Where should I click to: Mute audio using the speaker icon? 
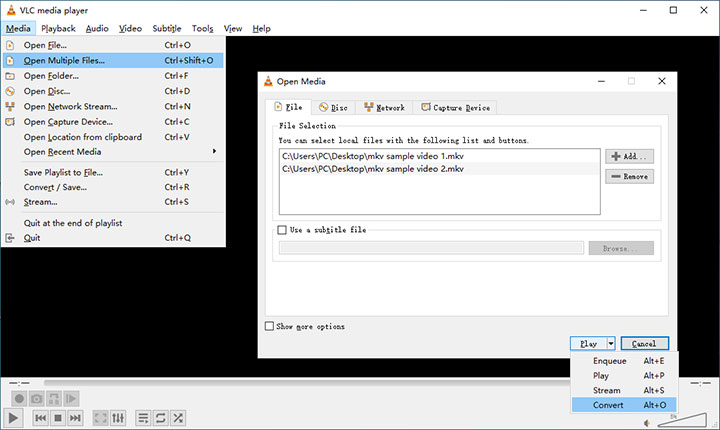pos(647,423)
